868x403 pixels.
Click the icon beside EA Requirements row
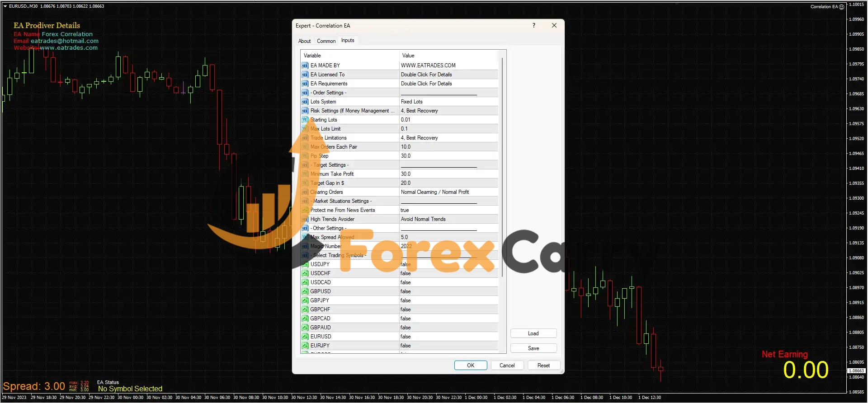[305, 84]
